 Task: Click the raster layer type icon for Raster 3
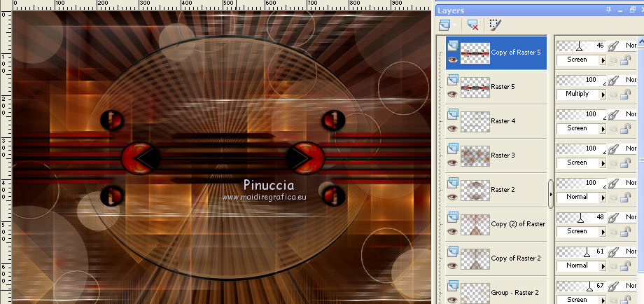[x=453, y=148]
